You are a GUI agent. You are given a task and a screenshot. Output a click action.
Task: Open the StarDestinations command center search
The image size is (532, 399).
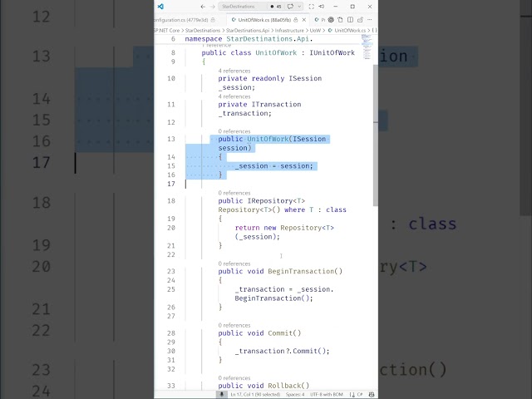[x=242, y=7]
